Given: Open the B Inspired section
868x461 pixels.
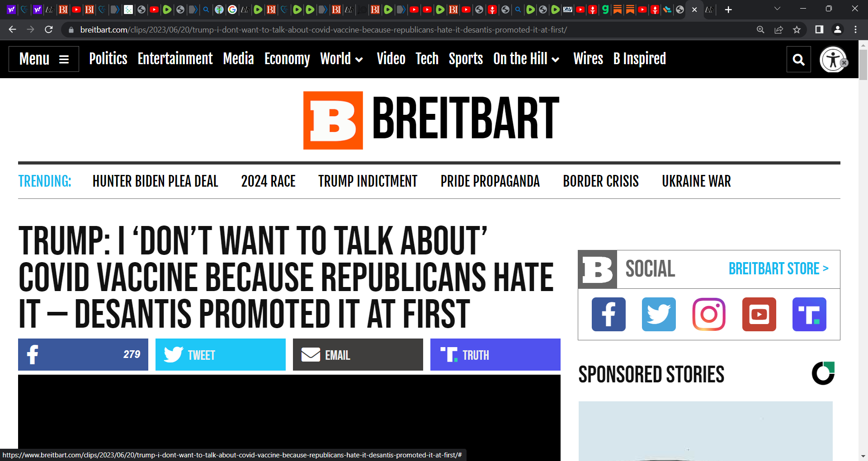Looking at the screenshot, I should pos(640,59).
